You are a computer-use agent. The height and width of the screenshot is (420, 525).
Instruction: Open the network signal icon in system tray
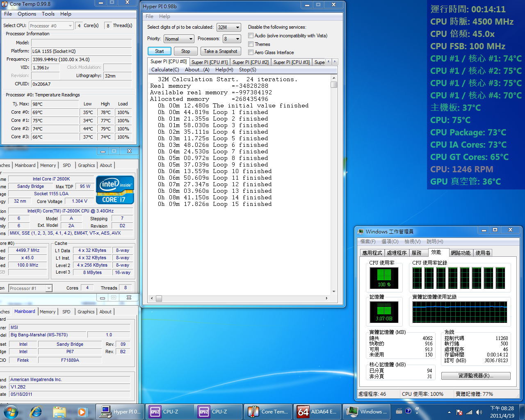coord(469,412)
